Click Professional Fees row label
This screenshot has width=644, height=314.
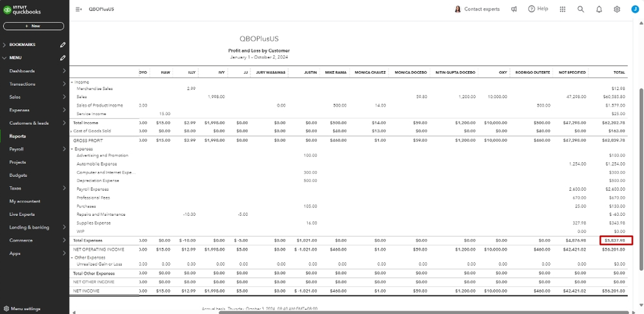tap(93, 198)
